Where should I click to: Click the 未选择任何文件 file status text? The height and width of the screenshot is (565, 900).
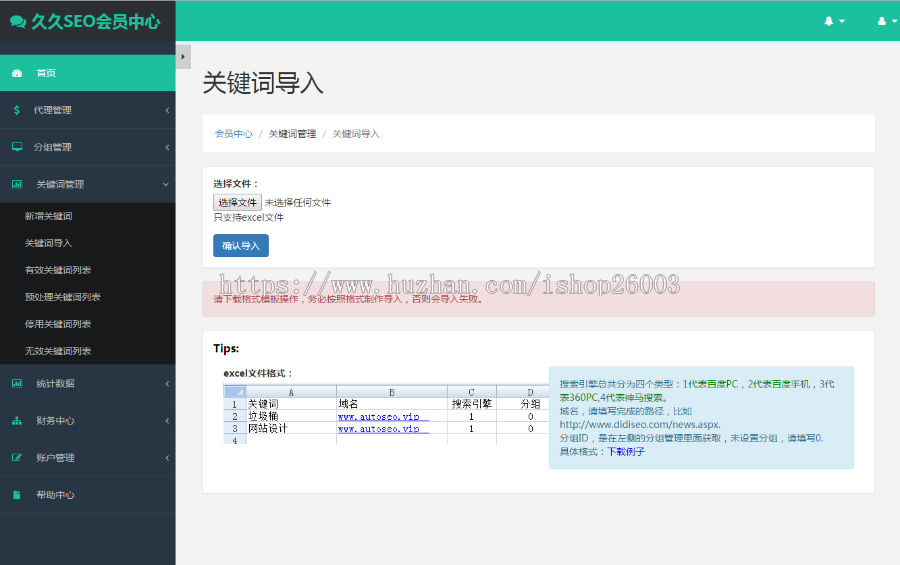pyautogui.click(x=298, y=203)
